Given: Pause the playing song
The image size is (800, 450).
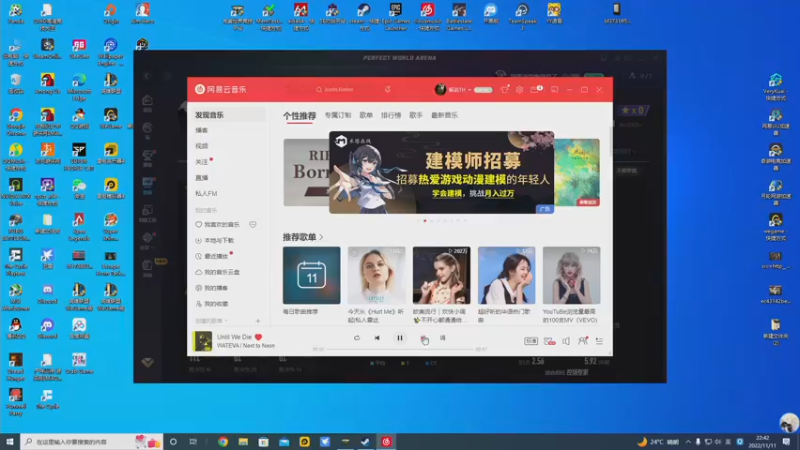Looking at the screenshot, I should point(400,338).
